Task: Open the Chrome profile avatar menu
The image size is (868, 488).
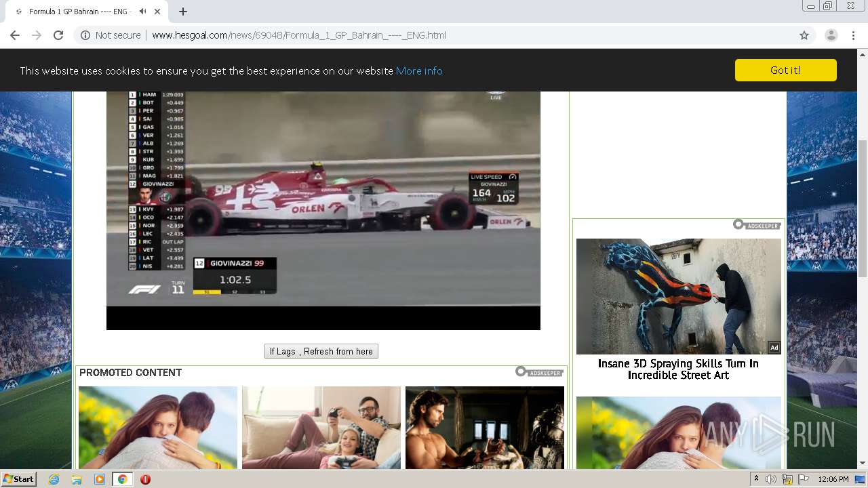Action: (831, 35)
